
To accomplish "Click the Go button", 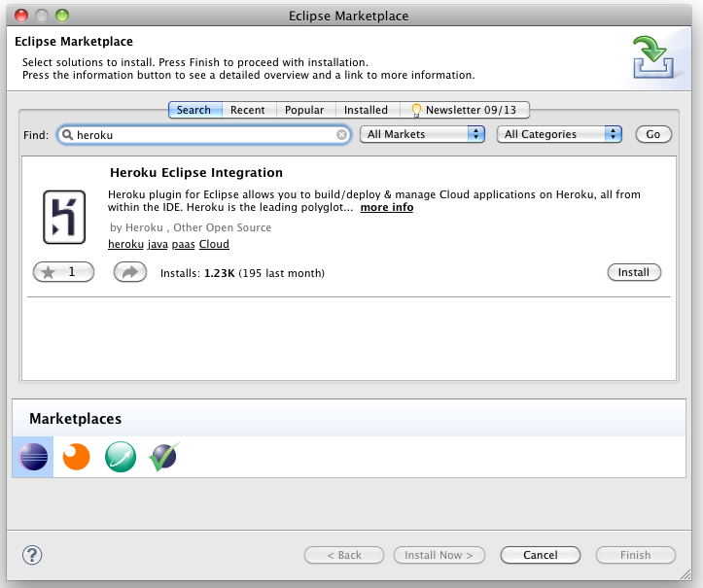I will pos(653,134).
